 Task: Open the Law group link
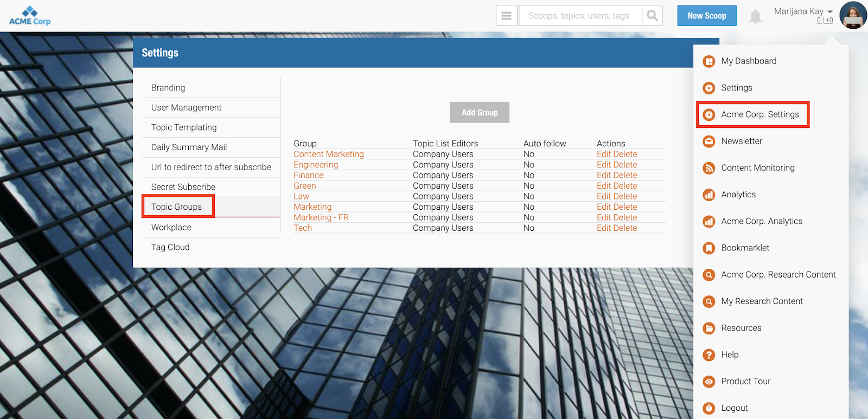click(301, 197)
